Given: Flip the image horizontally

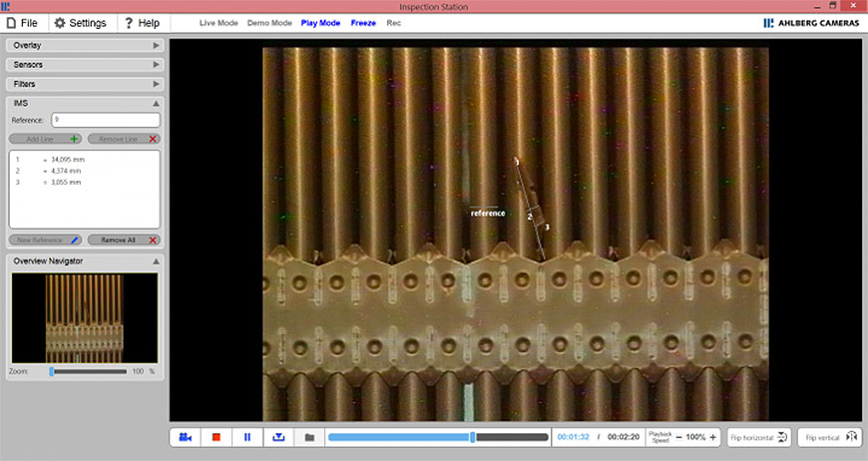Looking at the screenshot, I should 759,437.
